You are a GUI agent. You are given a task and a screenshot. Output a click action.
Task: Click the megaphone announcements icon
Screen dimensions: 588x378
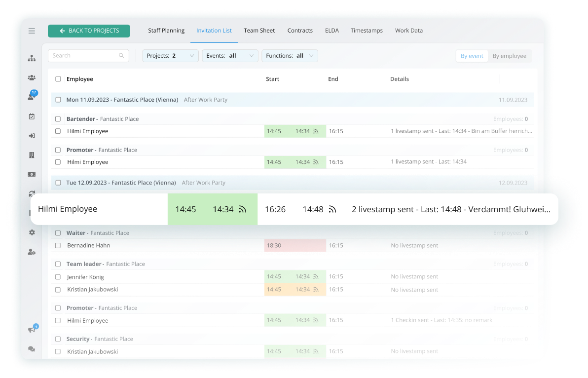[32, 330]
